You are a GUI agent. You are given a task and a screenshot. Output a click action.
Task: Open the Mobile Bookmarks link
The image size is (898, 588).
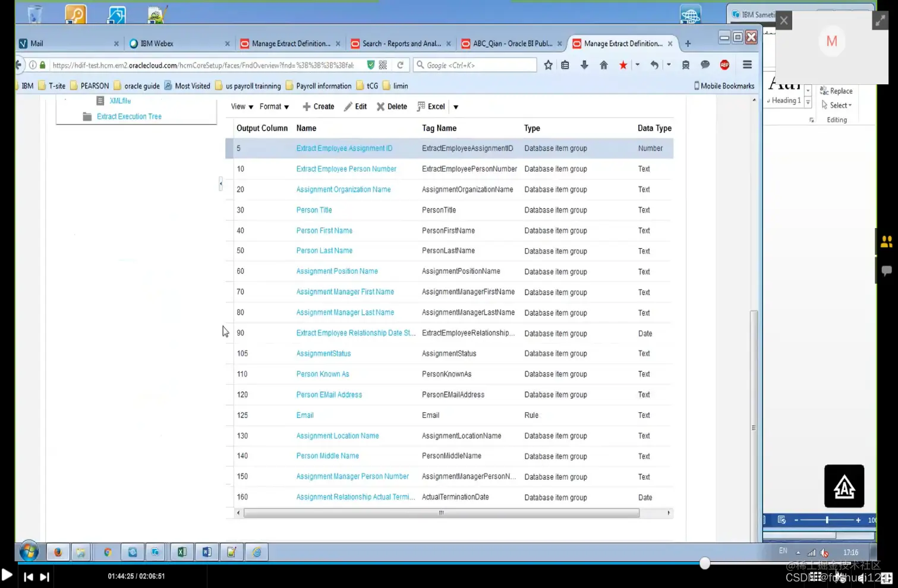[724, 86]
